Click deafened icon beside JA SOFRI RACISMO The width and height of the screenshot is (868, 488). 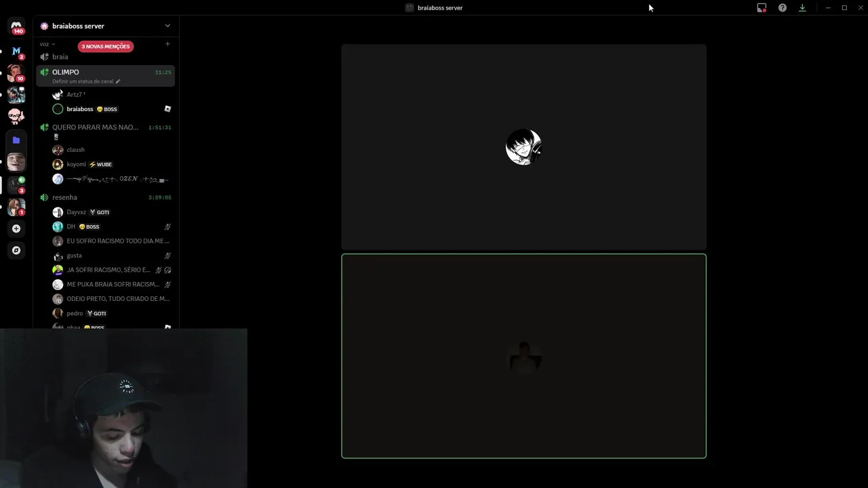pos(167,270)
